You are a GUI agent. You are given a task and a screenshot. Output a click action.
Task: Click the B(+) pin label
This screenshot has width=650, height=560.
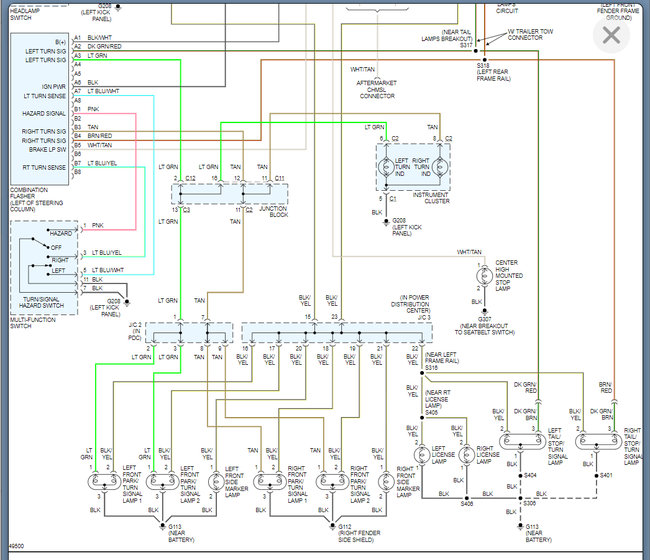click(60, 42)
